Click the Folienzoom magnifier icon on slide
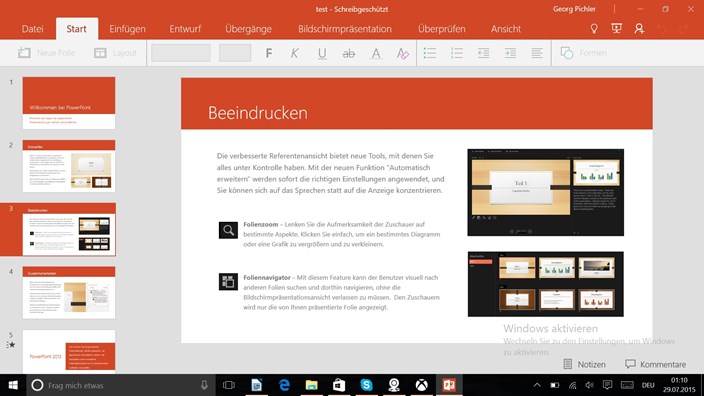The height and width of the screenshot is (396, 704). click(228, 230)
